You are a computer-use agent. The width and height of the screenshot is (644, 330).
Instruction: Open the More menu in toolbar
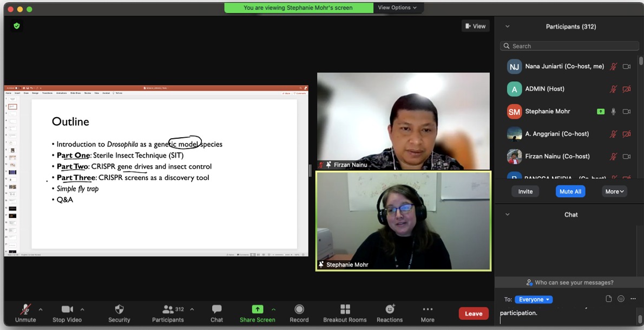click(x=428, y=313)
